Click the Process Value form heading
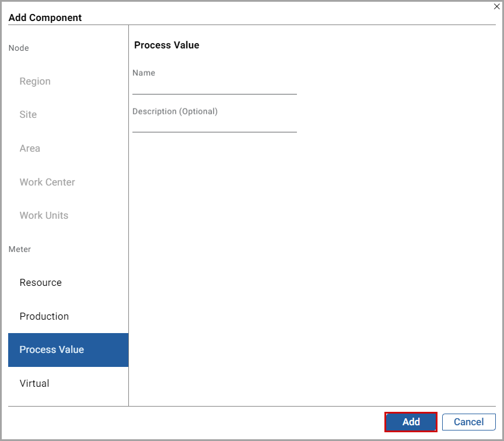This screenshot has height=441, width=504. tap(167, 45)
